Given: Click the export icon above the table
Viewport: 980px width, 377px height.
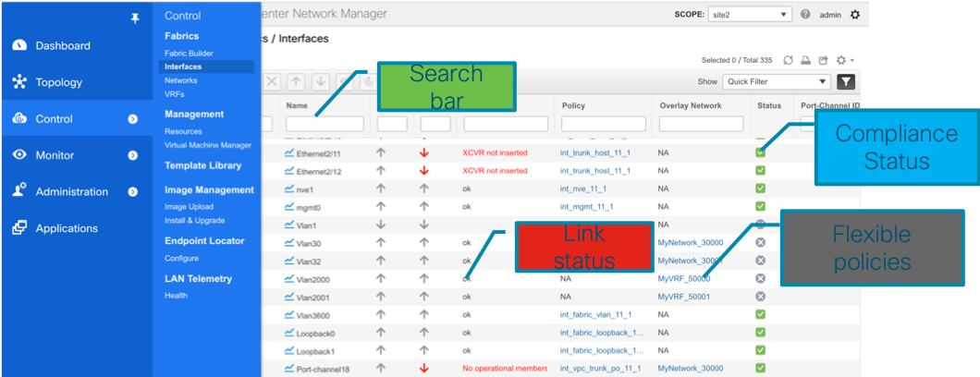Looking at the screenshot, I should [x=823, y=60].
